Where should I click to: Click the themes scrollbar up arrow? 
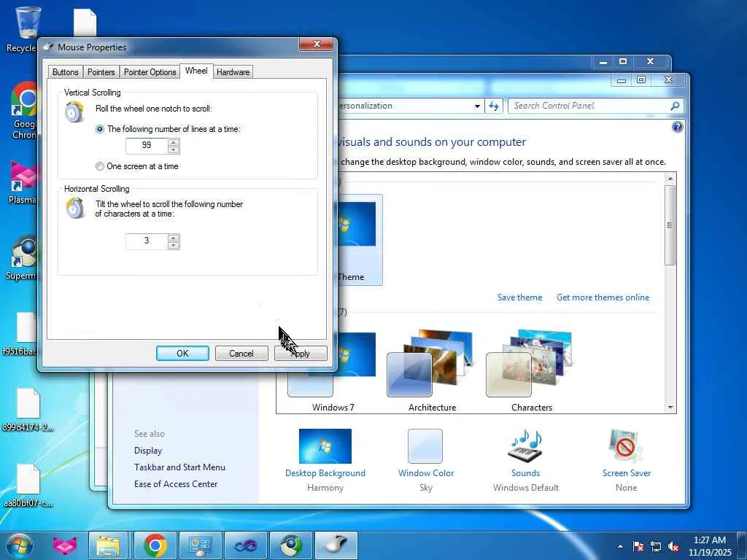tap(670, 179)
